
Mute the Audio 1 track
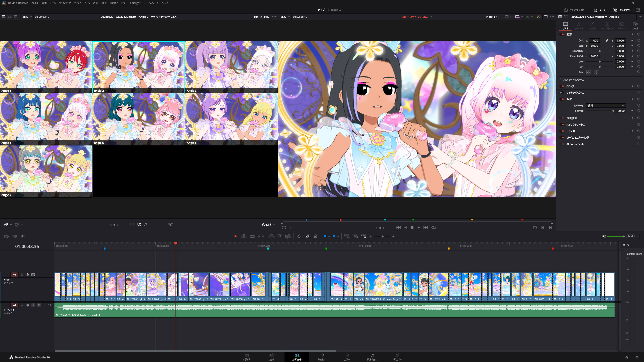click(39, 305)
